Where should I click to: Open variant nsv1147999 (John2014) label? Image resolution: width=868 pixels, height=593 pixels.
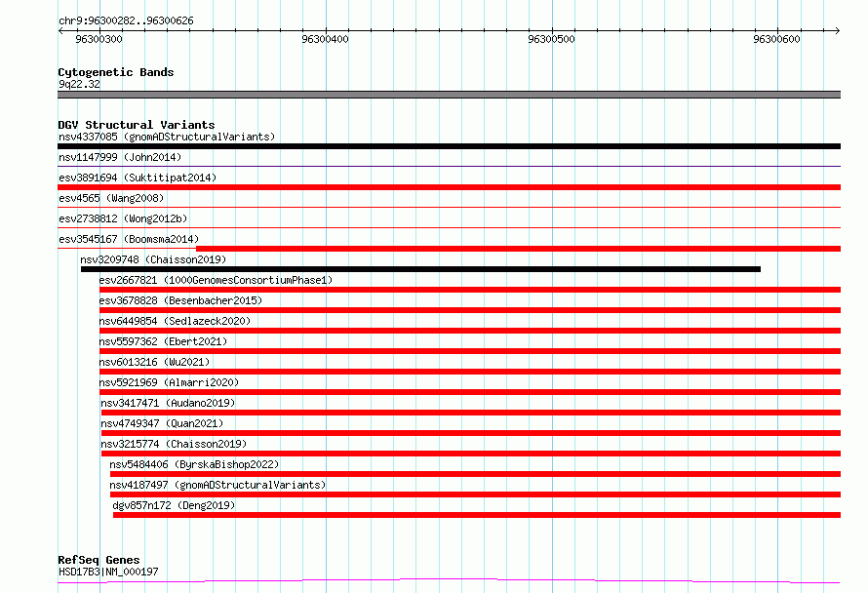point(120,157)
